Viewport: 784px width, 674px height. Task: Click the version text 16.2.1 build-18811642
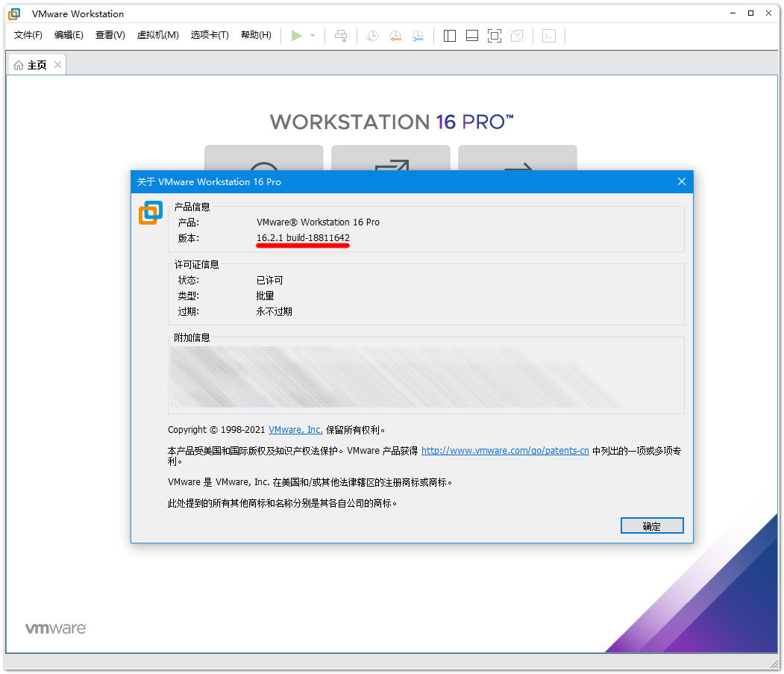click(303, 237)
